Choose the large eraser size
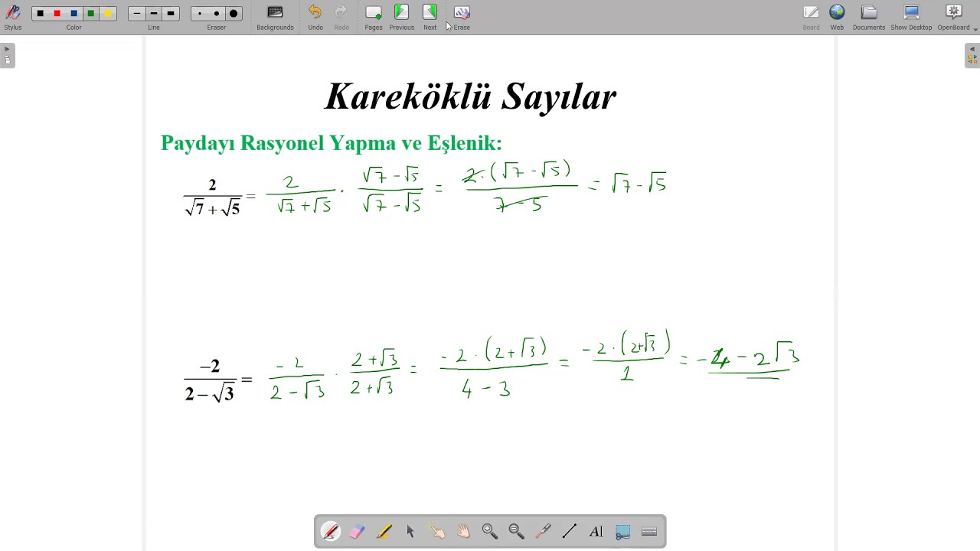This screenshot has height=551, width=980. 234,14
